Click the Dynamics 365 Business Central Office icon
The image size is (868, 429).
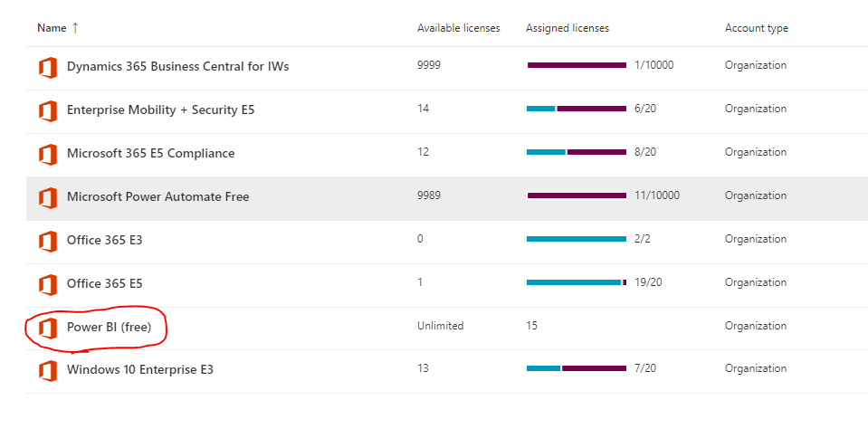coord(48,68)
